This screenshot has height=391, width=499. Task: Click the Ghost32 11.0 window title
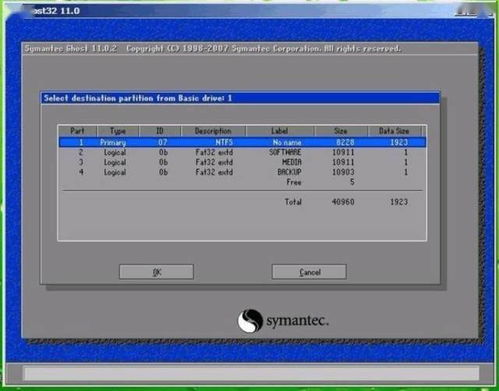(57, 11)
